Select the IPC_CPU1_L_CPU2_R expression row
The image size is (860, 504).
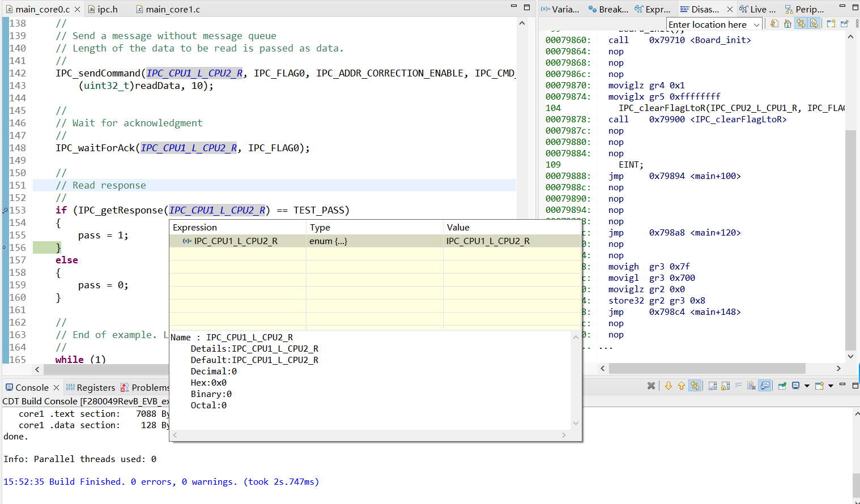pyautogui.click(x=236, y=241)
